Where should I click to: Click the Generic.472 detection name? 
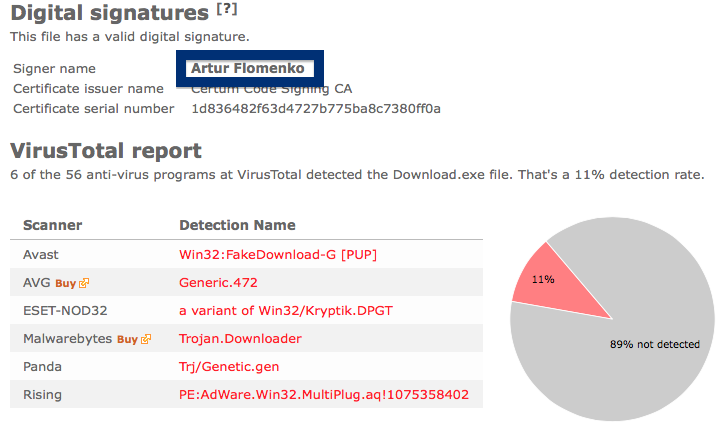tap(218, 283)
